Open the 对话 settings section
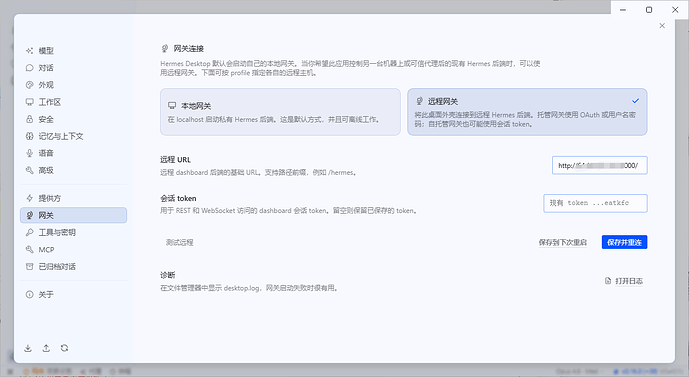Screen dimensions: 689x377 pyautogui.click(x=73, y=68)
